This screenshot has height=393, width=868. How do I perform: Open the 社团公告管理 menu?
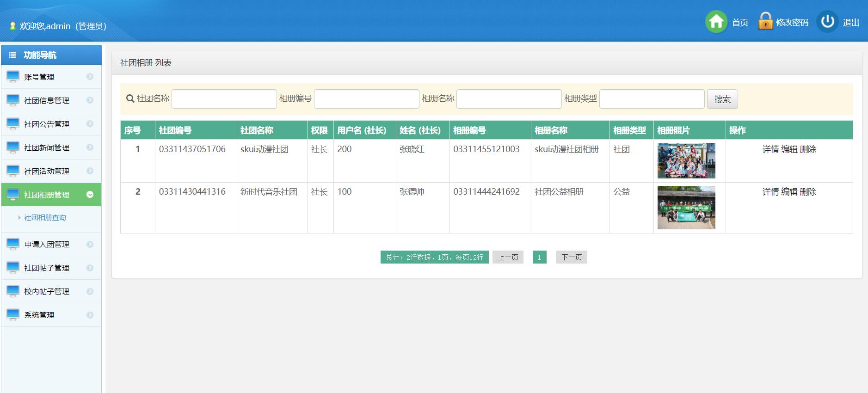click(51, 124)
